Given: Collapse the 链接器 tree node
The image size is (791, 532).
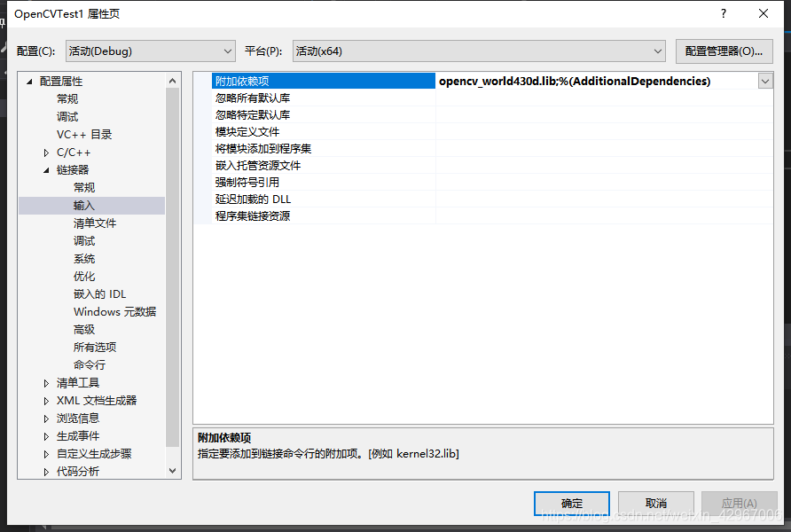Looking at the screenshot, I should click(x=46, y=170).
